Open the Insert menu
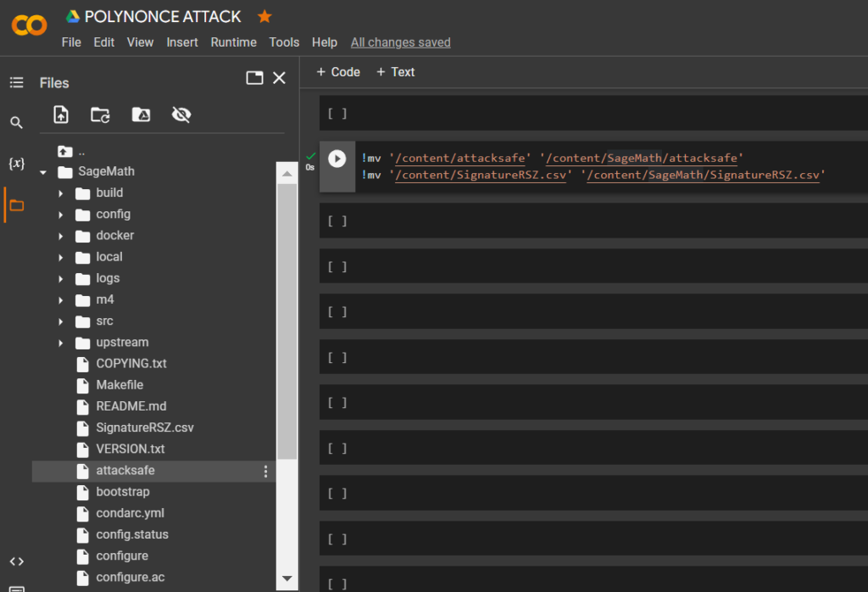The image size is (868, 592). tap(182, 42)
